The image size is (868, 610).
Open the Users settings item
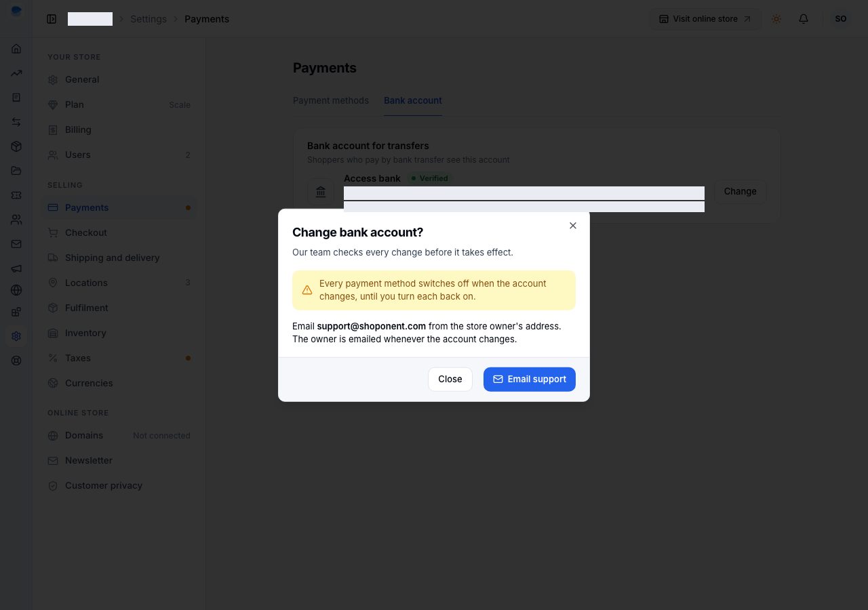click(x=119, y=155)
